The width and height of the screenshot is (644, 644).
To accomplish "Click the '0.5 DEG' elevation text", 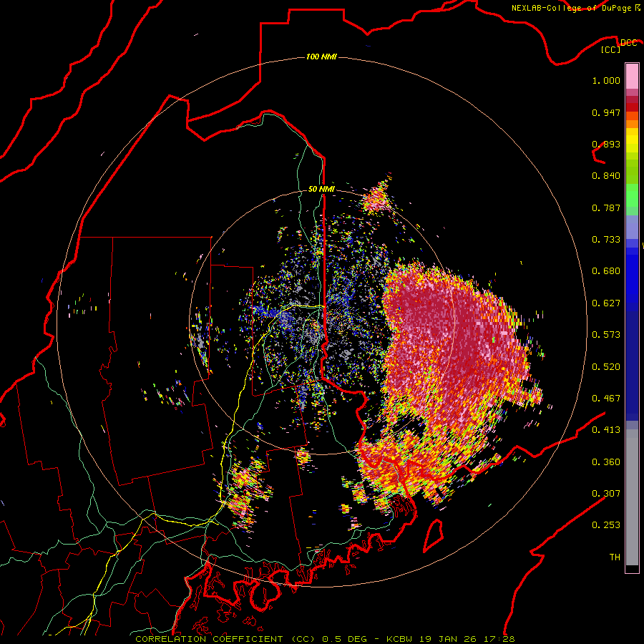I will 346,639.
